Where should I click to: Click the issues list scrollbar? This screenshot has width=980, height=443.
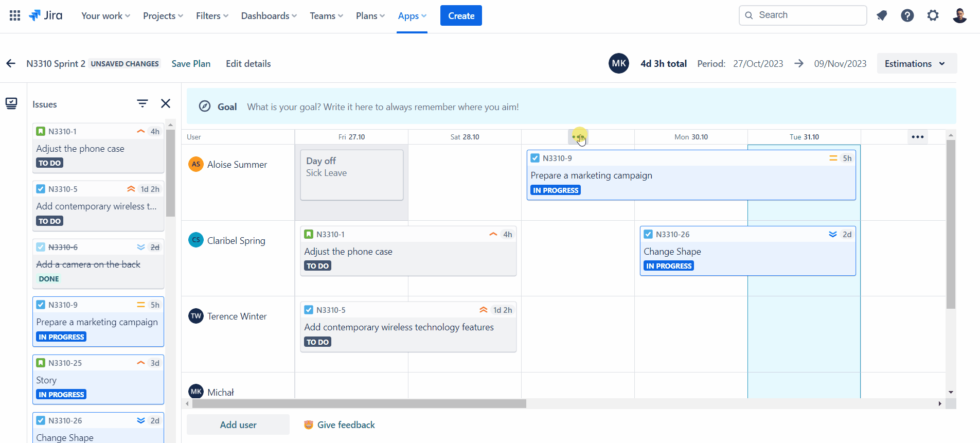[x=171, y=172]
